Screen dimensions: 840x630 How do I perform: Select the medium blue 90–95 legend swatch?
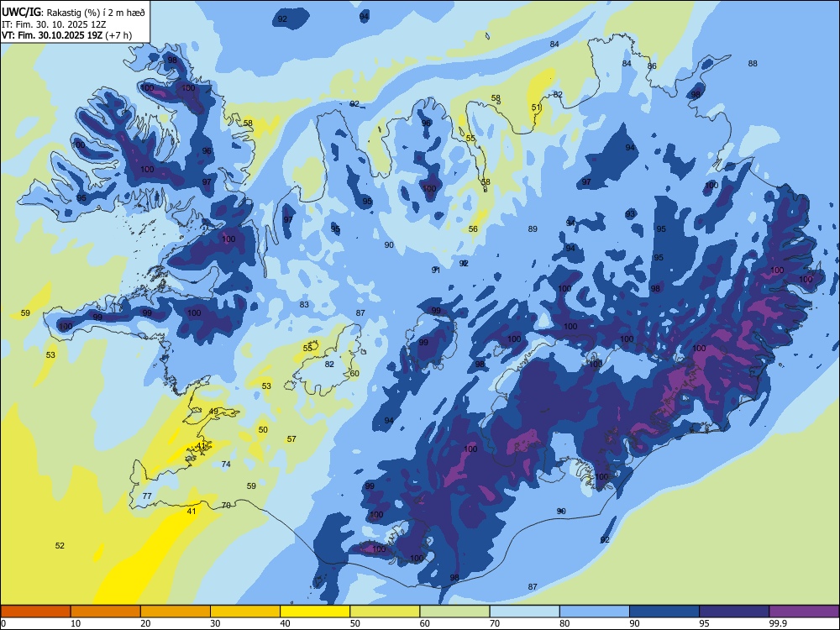pos(664,612)
